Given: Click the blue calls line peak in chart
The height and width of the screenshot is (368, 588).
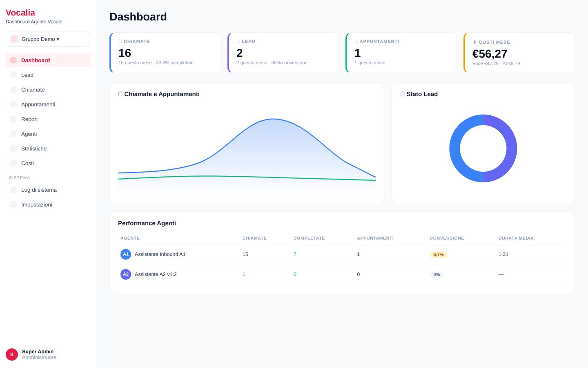Looking at the screenshot, I should (273, 119).
